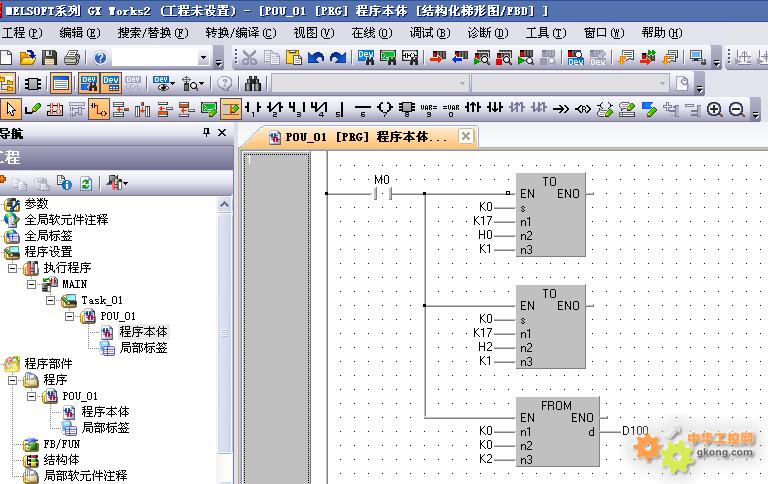Click the Read from PLC icon
The height and width of the screenshot is (484, 768).
[x=459, y=58]
